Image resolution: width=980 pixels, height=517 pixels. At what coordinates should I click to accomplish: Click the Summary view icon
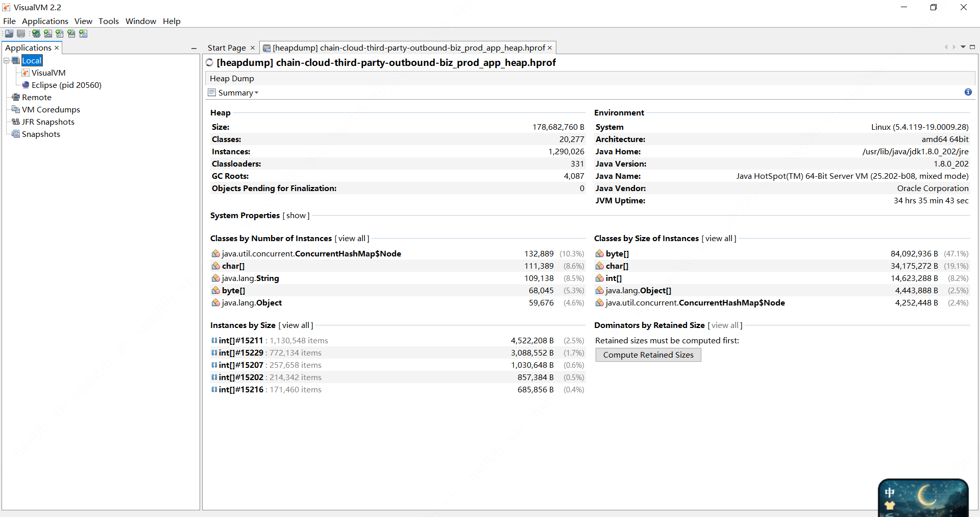pyautogui.click(x=212, y=92)
